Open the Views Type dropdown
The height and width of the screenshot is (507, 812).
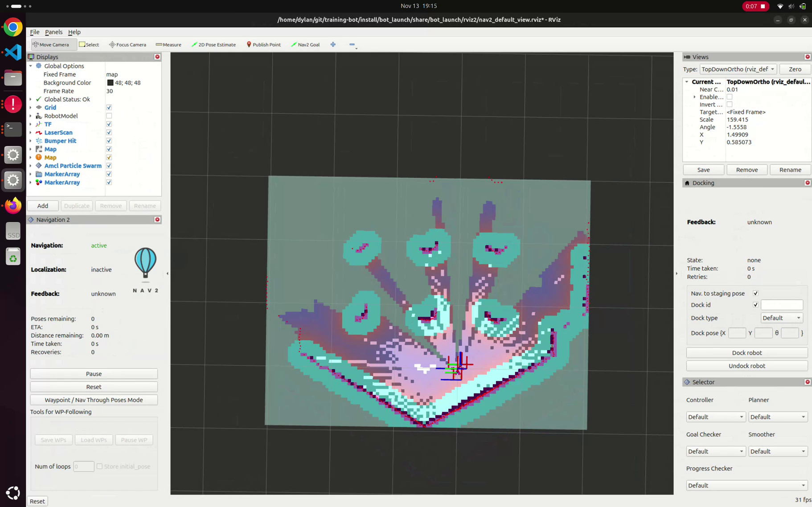pyautogui.click(x=738, y=69)
